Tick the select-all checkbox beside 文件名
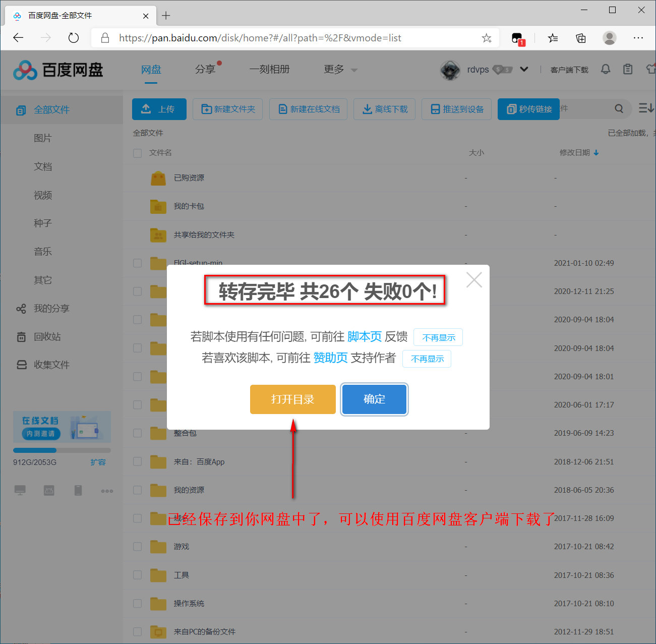This screenshot has width=656, height=644. point(137,153)
